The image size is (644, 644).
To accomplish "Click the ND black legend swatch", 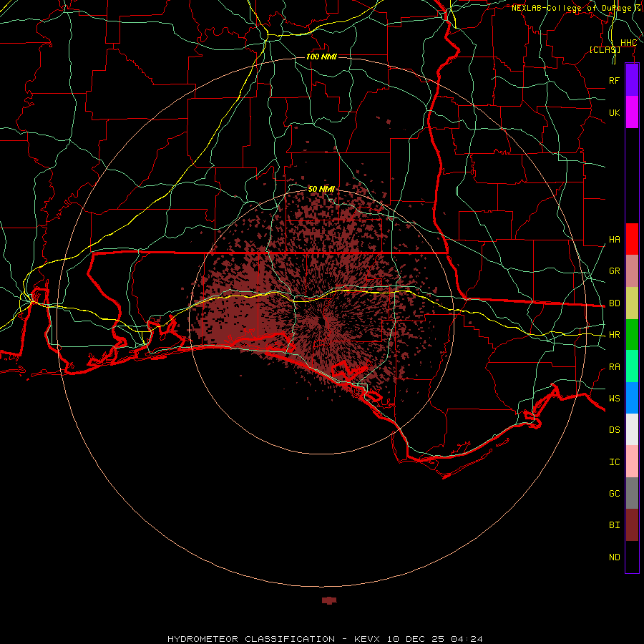I will pyautogui.click(x=632, y=557).
